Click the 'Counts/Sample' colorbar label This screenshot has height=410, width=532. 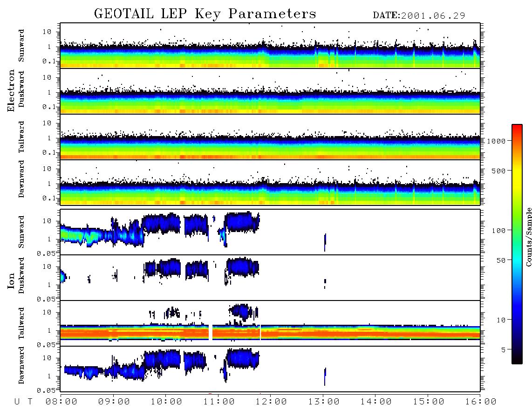pyautogui.click(x=528, y=237)
